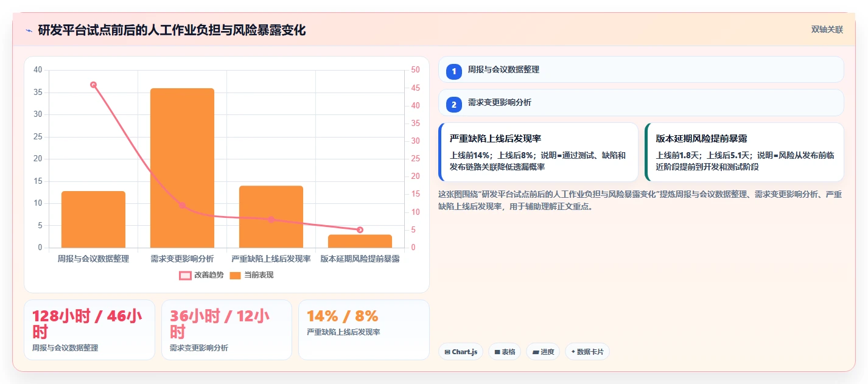The height and width of the screenshot is (384, 868).
Task: Click the summary paragraph starting 这张图围绕
Action: coord(640,200)
